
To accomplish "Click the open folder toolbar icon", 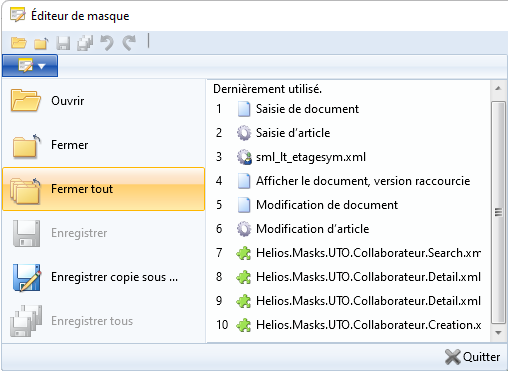I will click(x=19, y=43).
